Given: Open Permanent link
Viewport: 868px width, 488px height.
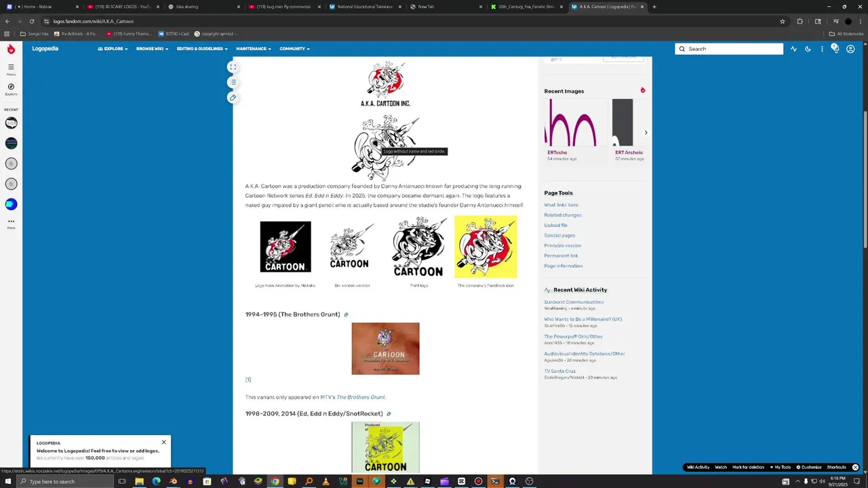Looking at the screenshot, I should tap(561, 256).
